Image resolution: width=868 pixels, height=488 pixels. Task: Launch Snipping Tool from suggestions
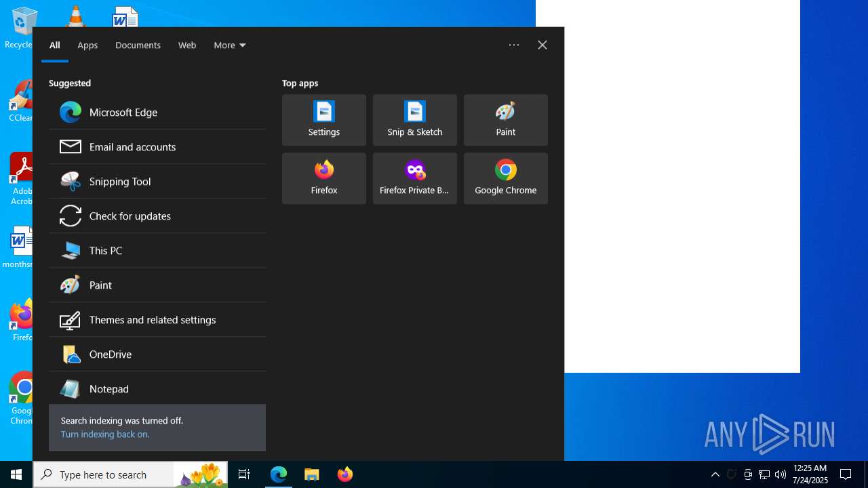pos(157,182)
